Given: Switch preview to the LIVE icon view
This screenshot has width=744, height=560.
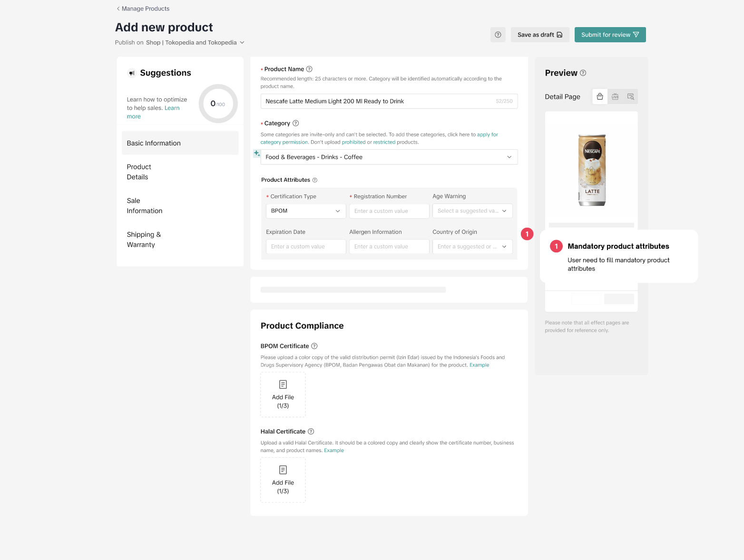Looking at the screenshot, I should click(615, 97).
